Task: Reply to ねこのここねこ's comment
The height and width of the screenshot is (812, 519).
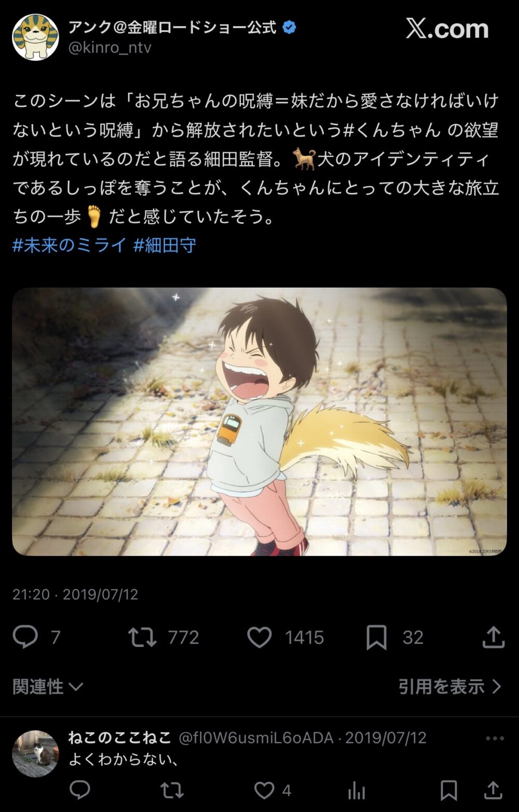Action: pyautogui.click(x=80, y=790)
